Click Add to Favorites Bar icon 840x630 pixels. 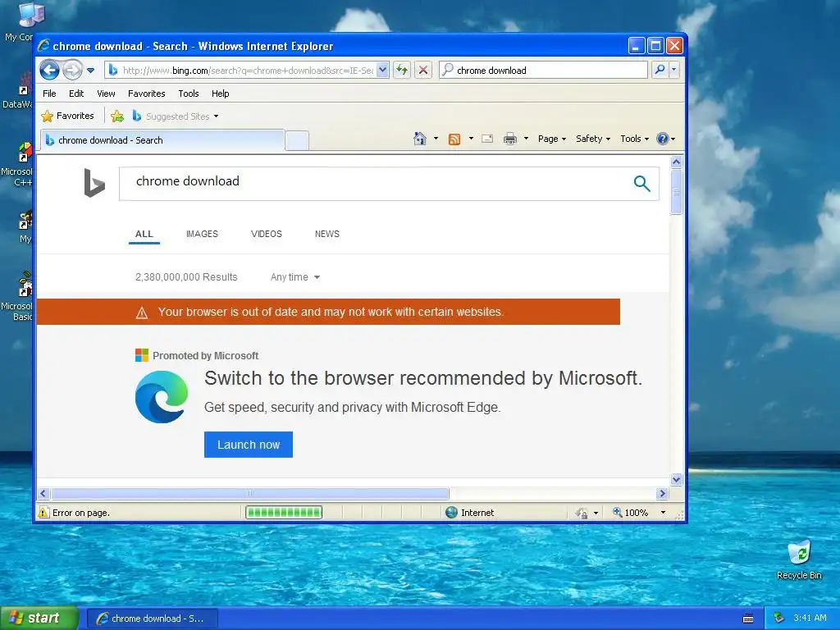tap(117, 116)
